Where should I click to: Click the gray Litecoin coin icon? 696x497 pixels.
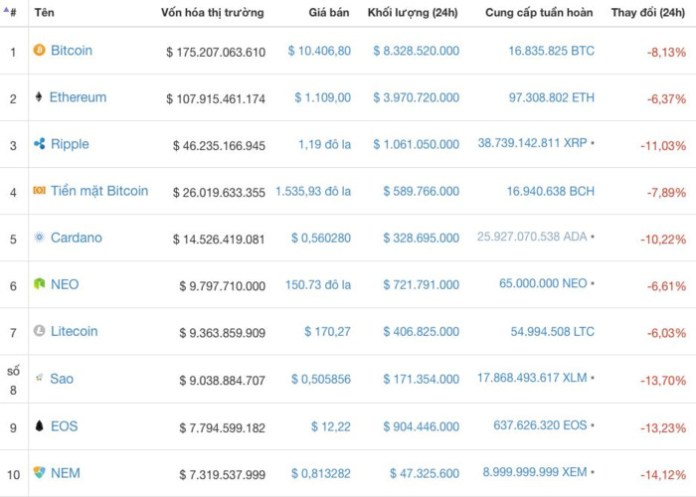tap(39, 331)
